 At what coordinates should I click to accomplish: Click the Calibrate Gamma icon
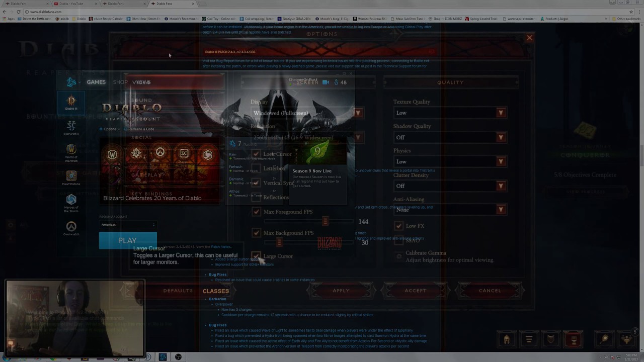pos(399,256)
